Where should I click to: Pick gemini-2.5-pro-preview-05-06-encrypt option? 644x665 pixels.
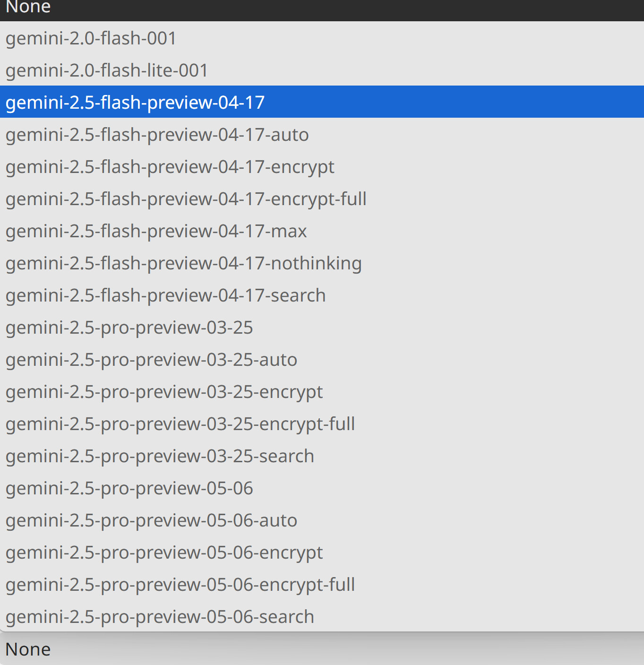164,553
